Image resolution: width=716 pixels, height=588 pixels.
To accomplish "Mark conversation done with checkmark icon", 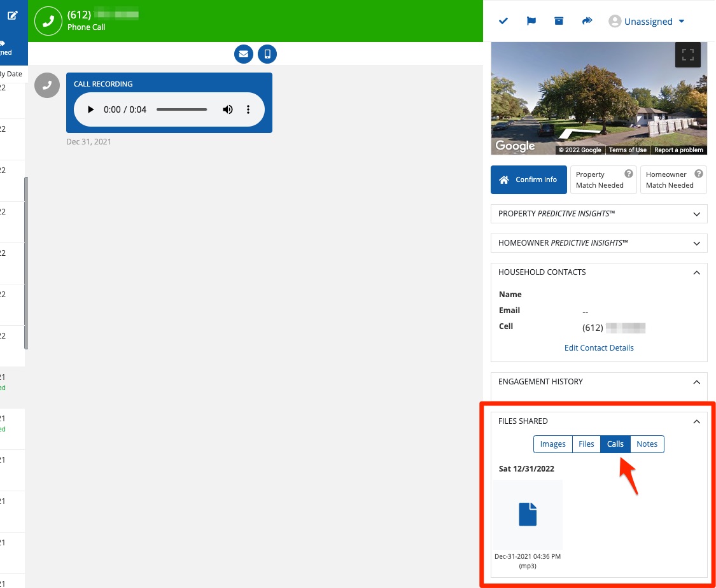I will point(503,21).
